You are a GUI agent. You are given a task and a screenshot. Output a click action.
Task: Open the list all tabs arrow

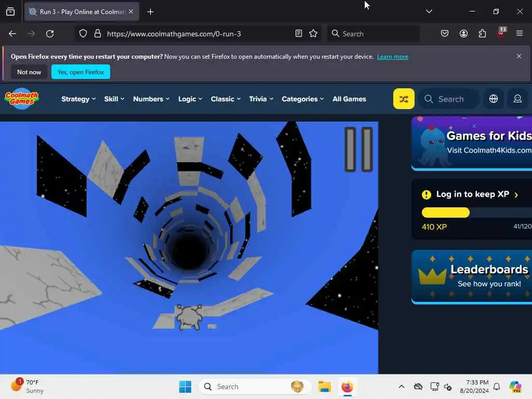(429, 11)
